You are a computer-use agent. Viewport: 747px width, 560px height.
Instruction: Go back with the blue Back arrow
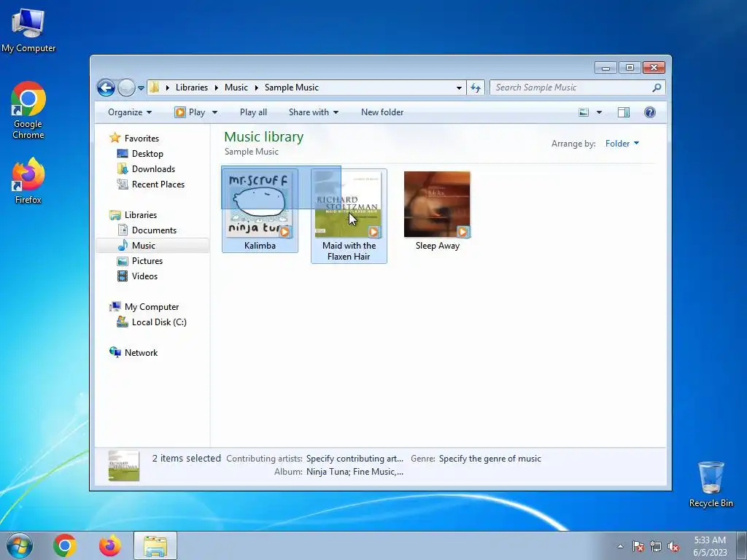[106, 87]
